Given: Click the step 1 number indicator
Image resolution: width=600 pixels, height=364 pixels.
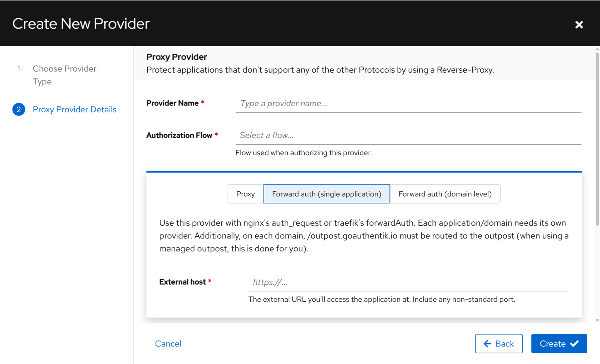Looking at the screenshot, I should point(19,69).
